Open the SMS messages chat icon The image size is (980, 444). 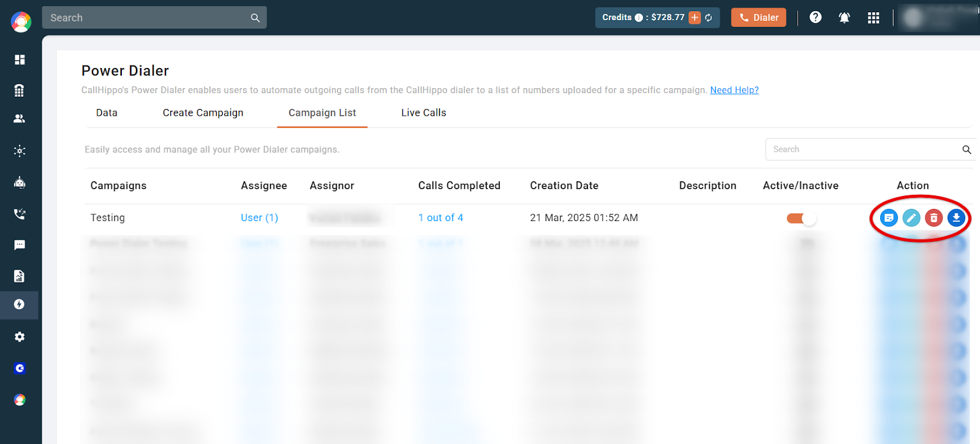(20, 245)
